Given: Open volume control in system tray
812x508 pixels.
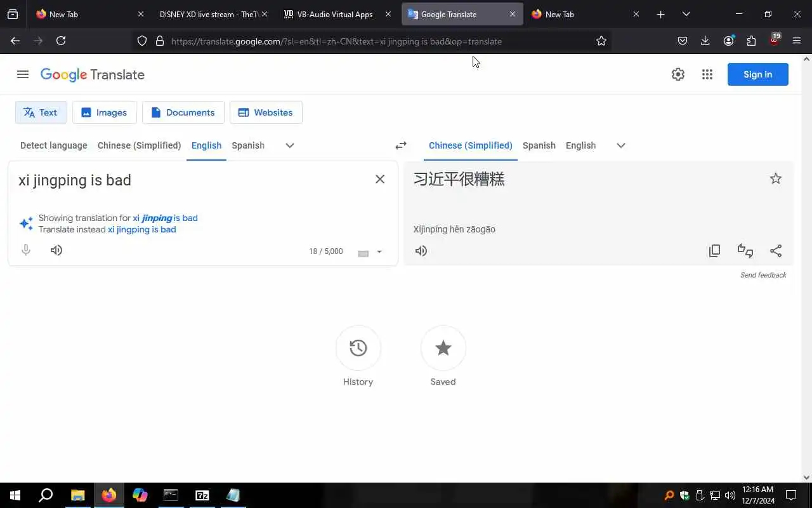Looking at the screenshot, I should [730, 495].
